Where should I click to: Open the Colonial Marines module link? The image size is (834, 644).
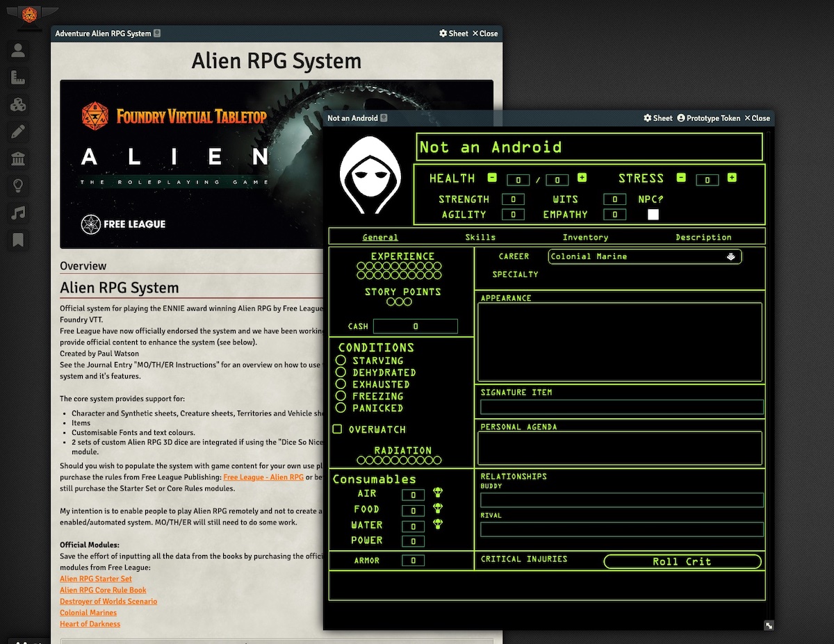click(88, 613)
